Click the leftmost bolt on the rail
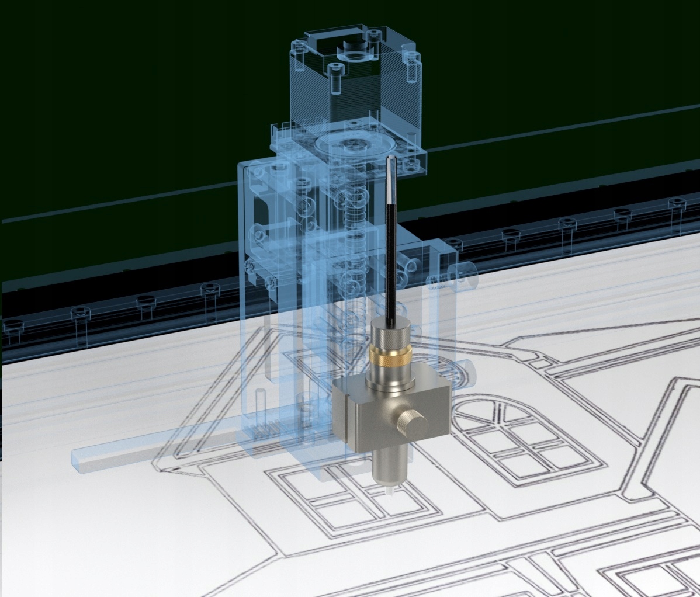 [x=13, y=330]
